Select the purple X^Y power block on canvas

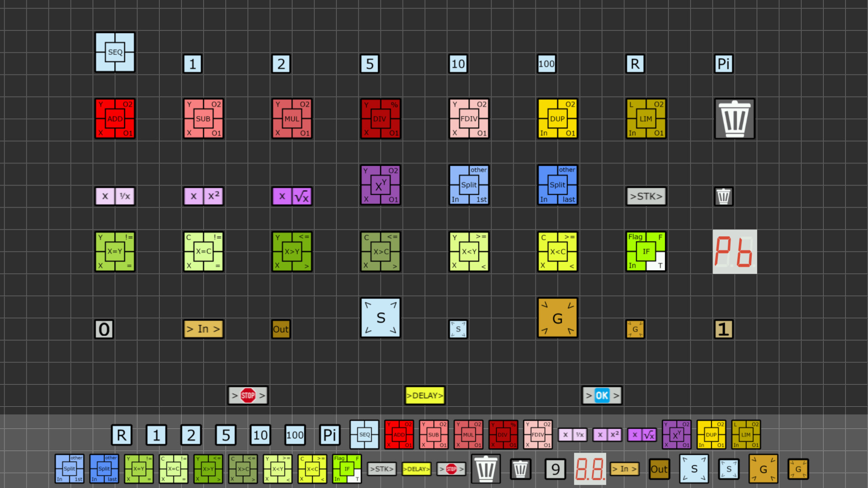click(x=380, y=185)
